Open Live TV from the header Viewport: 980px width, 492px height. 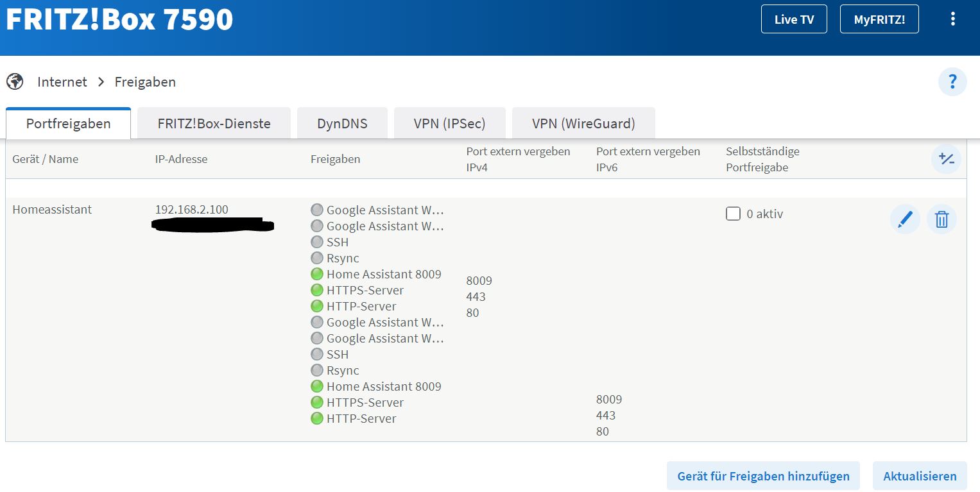point(794,19)
